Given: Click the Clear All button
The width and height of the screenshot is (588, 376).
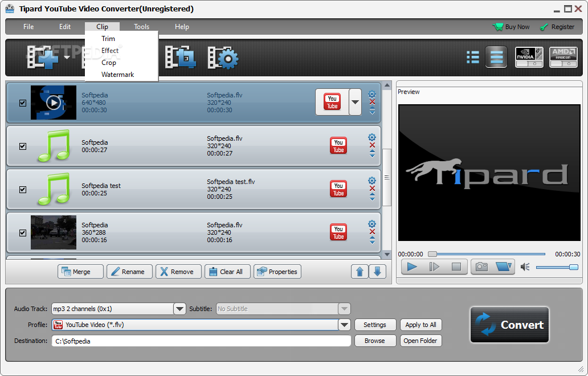Looking at the screenshot, I should coord(228,271).
